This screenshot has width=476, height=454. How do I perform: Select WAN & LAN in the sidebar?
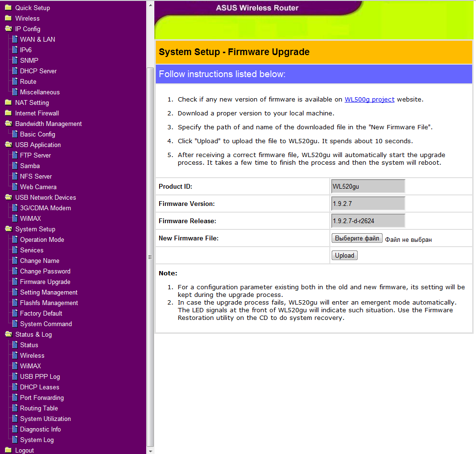(37, 39)
